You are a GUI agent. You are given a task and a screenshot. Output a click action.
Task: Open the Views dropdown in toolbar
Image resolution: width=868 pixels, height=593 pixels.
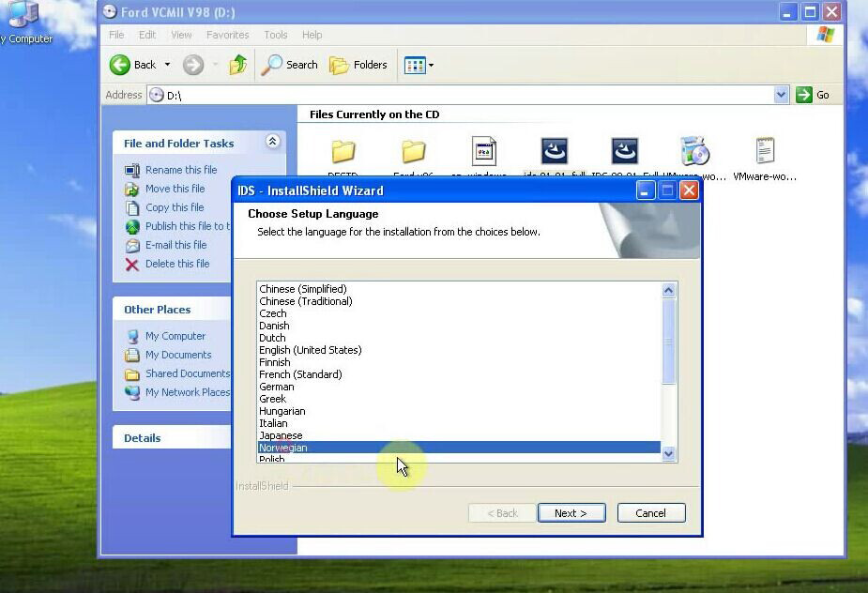pyautogui.click(x=419, y=66)
